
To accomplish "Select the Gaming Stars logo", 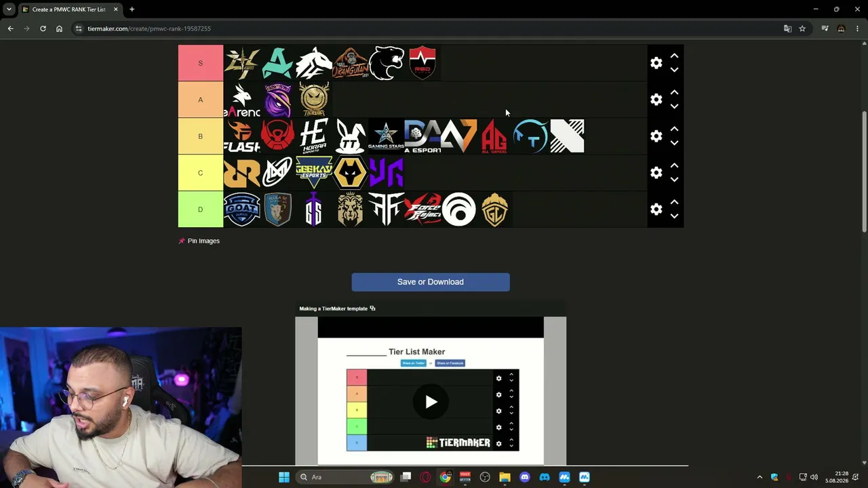I will pos(387,136).
